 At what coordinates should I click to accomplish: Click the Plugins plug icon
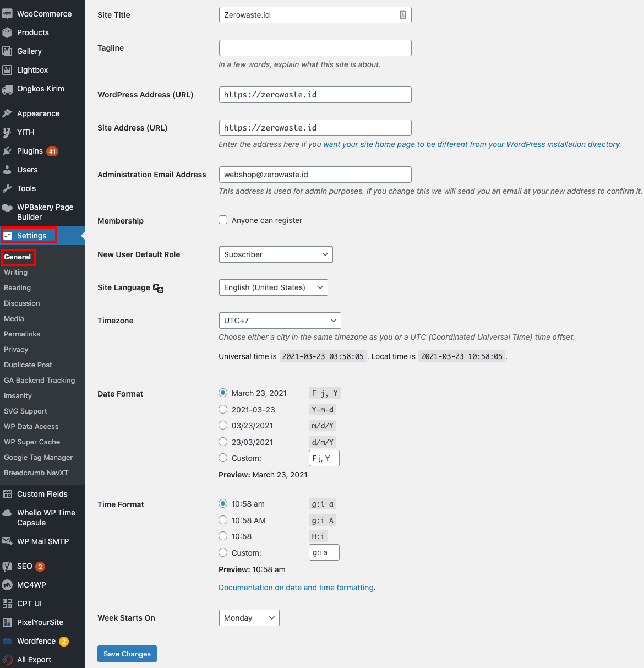(x=7, y=151)
